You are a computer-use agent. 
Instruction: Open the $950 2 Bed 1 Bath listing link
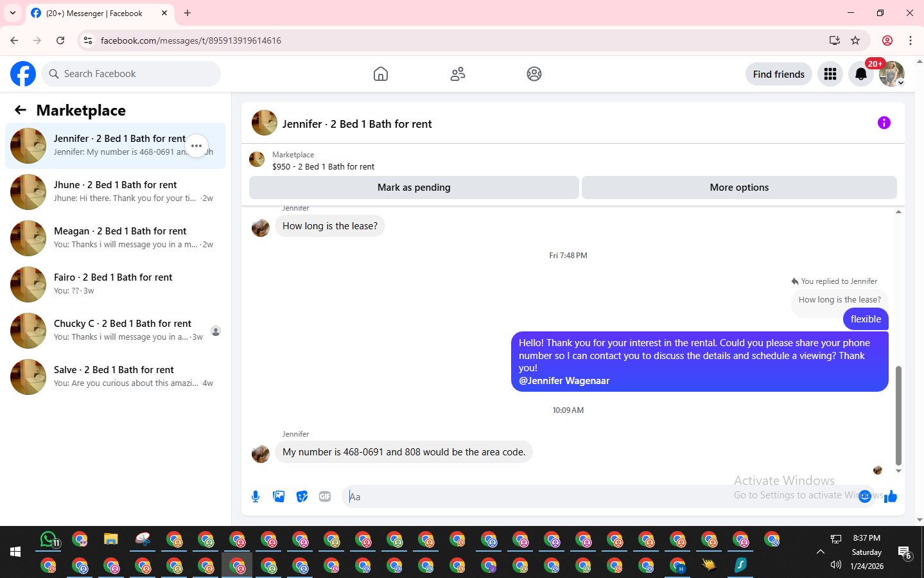click(323, 166)
